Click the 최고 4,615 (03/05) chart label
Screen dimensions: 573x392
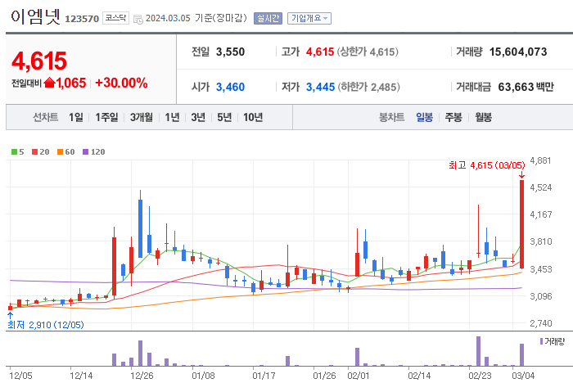click(487, 165)
